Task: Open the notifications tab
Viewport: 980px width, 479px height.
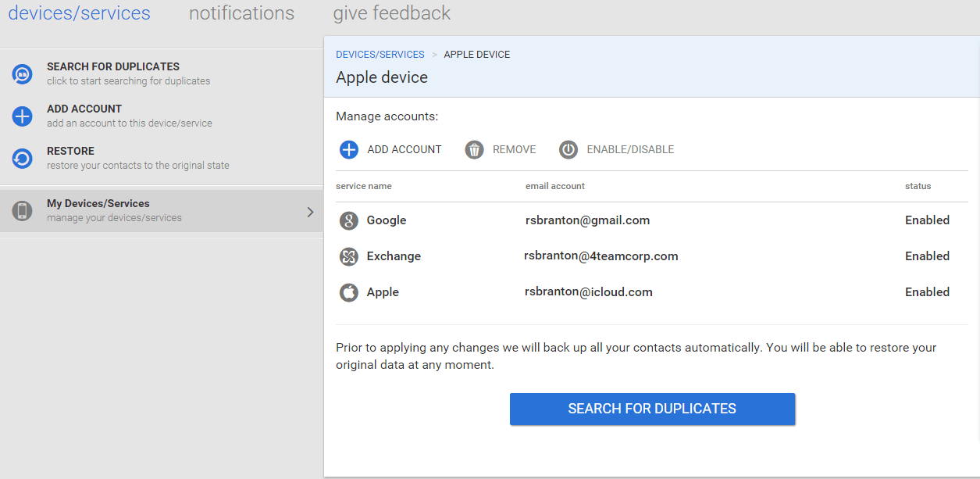Action: pyautogui.click(x=242, y=13)
